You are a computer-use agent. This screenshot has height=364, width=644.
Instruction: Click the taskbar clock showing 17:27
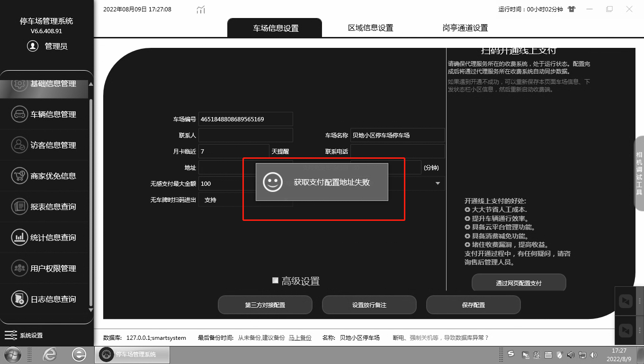pyautogui.click(x=619, y=355)
